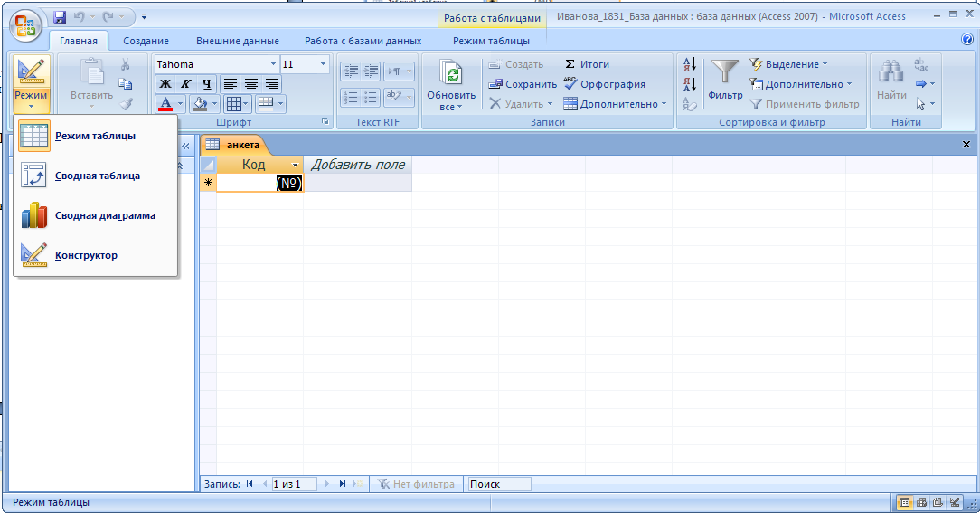The height and width of the screenshot is (513, 980).
Task: Click the Вставить paste icon
Action: pos(92,73)
